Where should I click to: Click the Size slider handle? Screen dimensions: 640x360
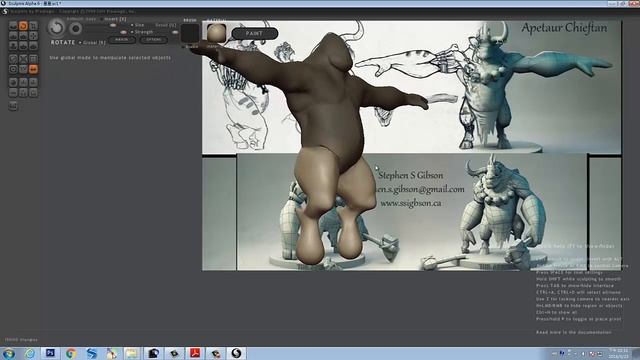click(x=113, y=25)
